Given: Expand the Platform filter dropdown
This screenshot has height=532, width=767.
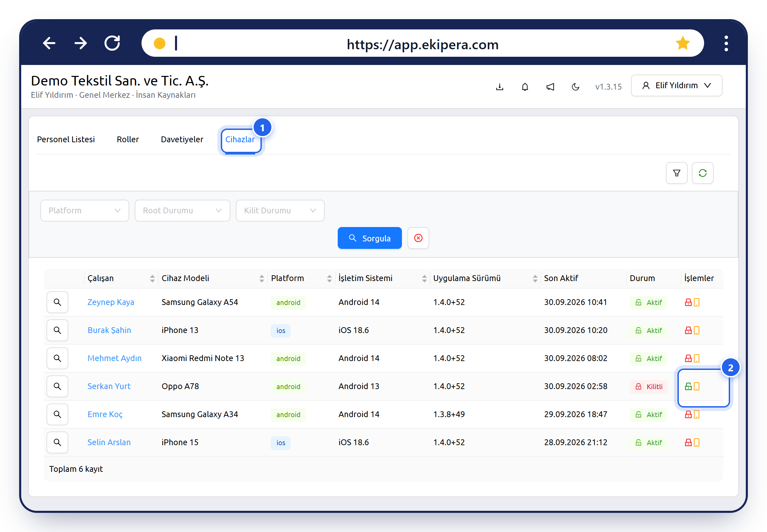Looking at the screenshot, I should [x=85, y=211].
